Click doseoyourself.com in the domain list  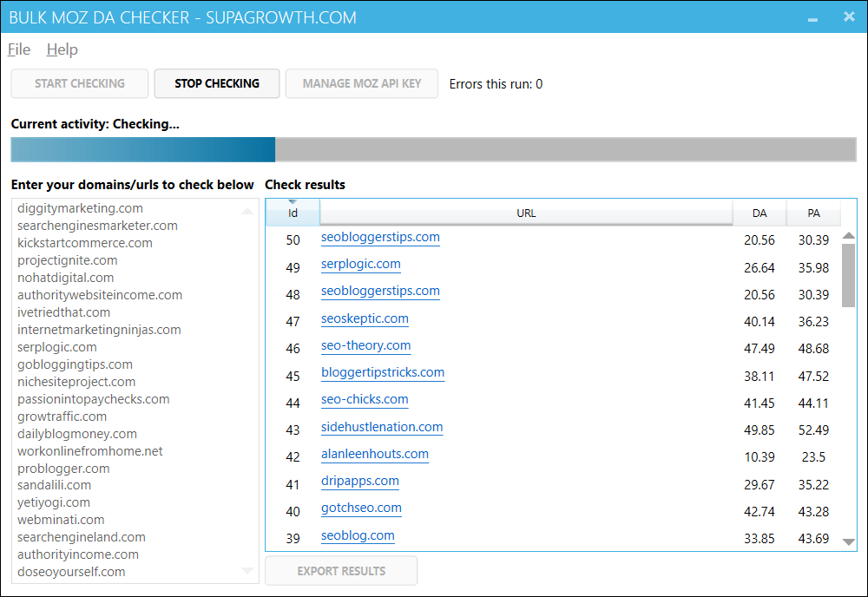[x=71, y=572]
